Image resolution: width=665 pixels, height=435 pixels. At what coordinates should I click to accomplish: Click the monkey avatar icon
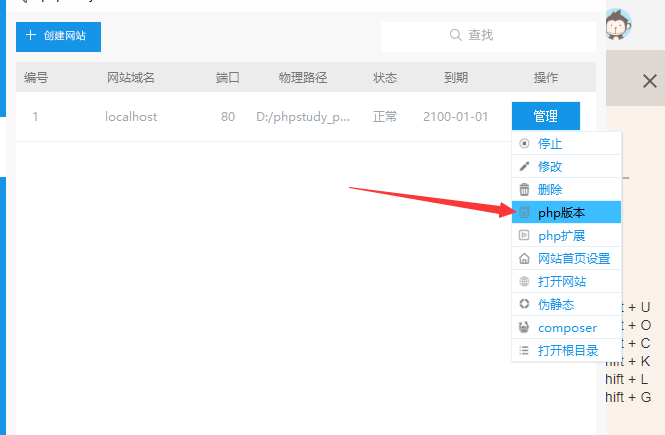(x=618, y=24)
